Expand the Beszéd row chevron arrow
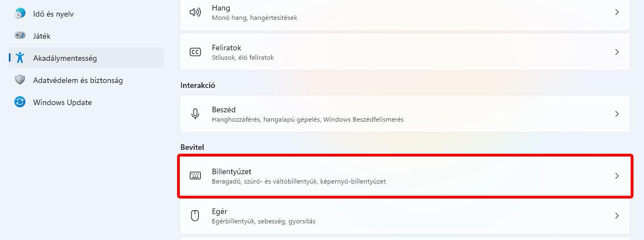The image size is (644, 240). (617, 114)
